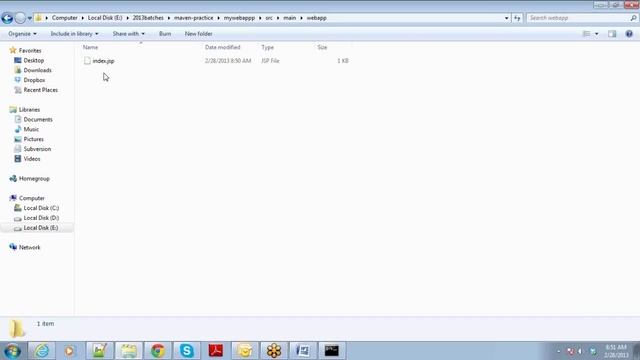Expand the arrow after main in breadcrumb
Viewport: 640px width, 360px height.
click(x=302, y=18)
